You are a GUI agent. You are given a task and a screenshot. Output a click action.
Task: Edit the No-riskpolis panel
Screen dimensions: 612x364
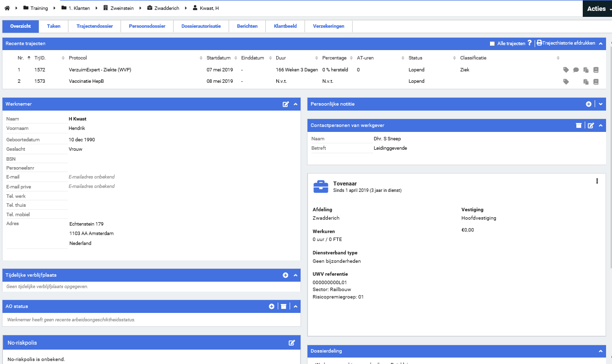click(292, 343)
